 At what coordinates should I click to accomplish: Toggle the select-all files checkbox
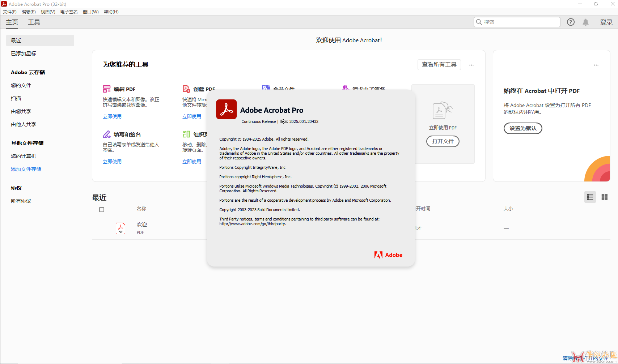click(x=102, y=210)
